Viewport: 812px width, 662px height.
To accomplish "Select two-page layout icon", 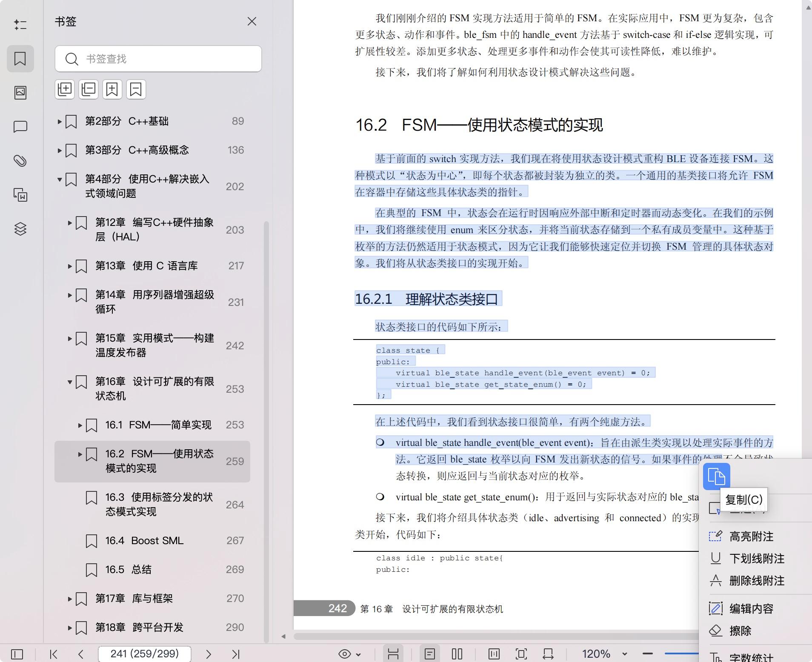I will (457, 654).
